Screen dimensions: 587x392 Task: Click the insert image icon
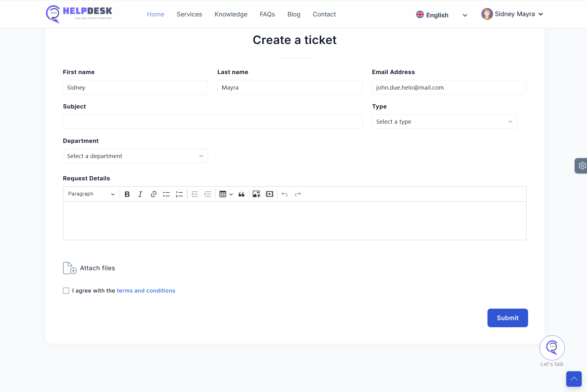tap(256, 194)
